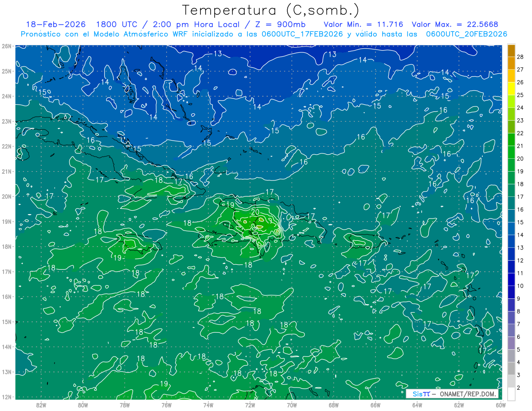Viewport: 532px width, 411px height.
Task: Click the longitude axis label '66W'
Action: pyautogui.click(x=375, y=405)
